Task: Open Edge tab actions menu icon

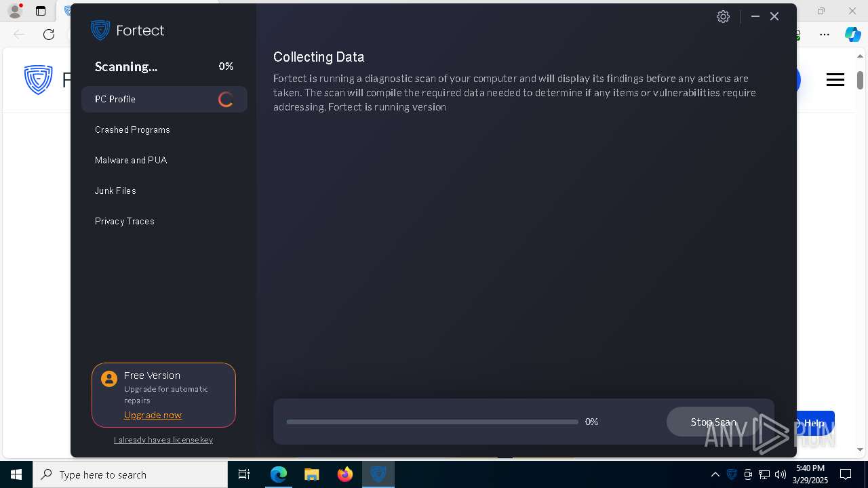Action: [x=41, y=11]
